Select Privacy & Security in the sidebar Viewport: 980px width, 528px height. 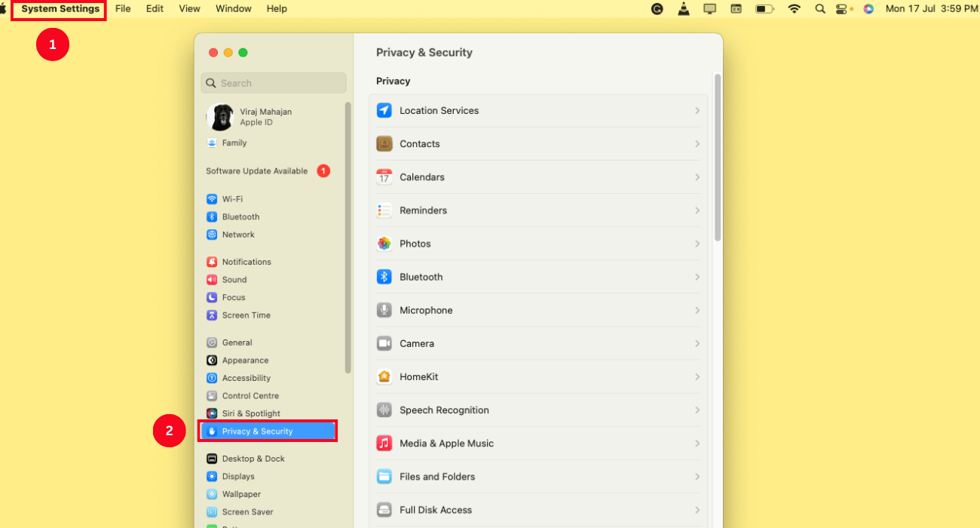coord(268,431)
